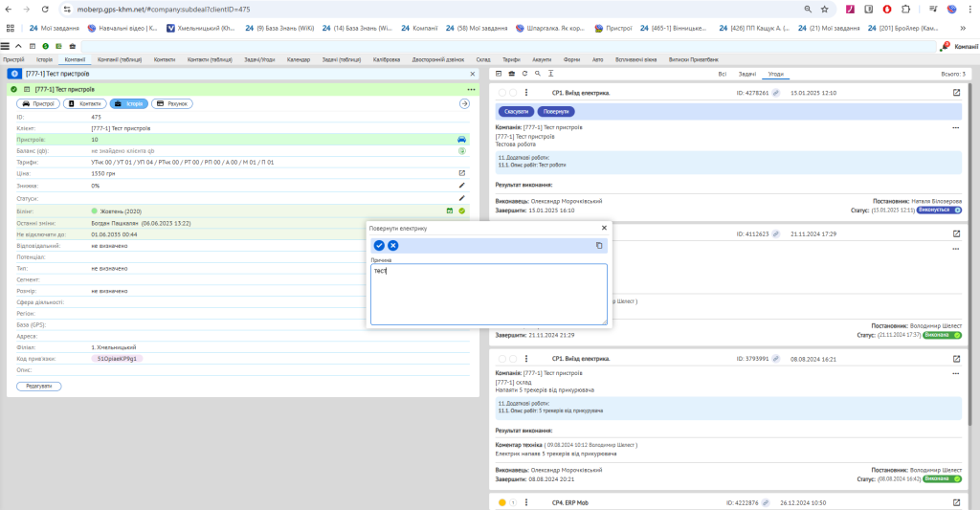Edit Статуси with the pencil icon
Screen dimensions: 980x510
[462, 198]
